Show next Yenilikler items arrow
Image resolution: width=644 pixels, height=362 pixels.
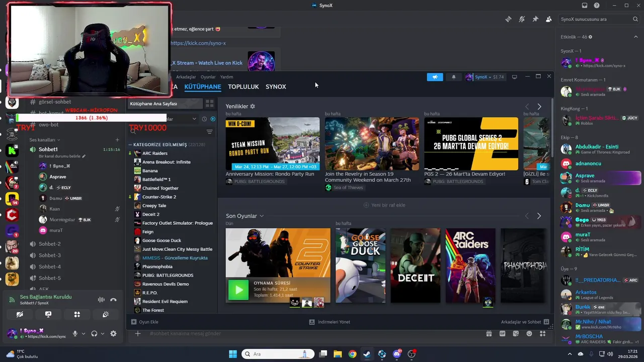[539, 107]
